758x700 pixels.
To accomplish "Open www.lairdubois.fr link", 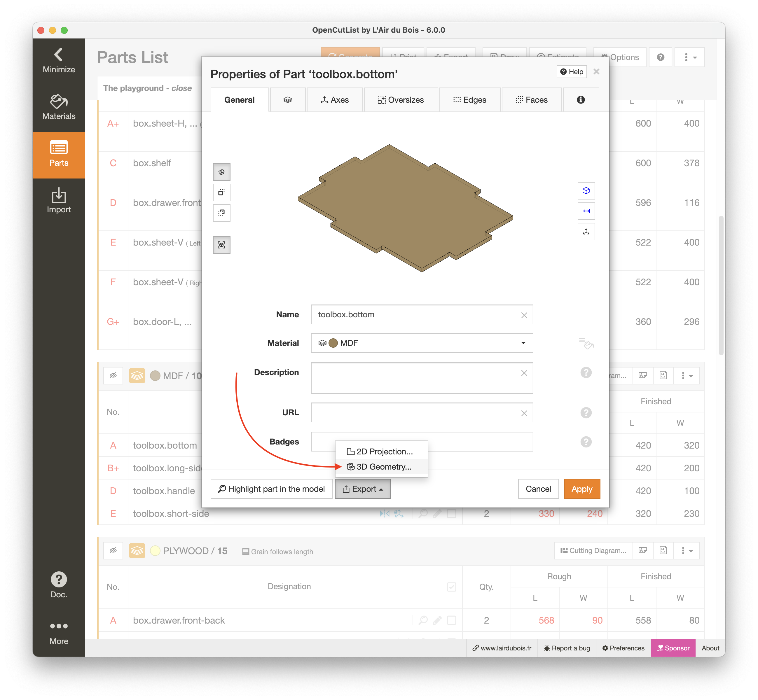I will click(502, 648).
